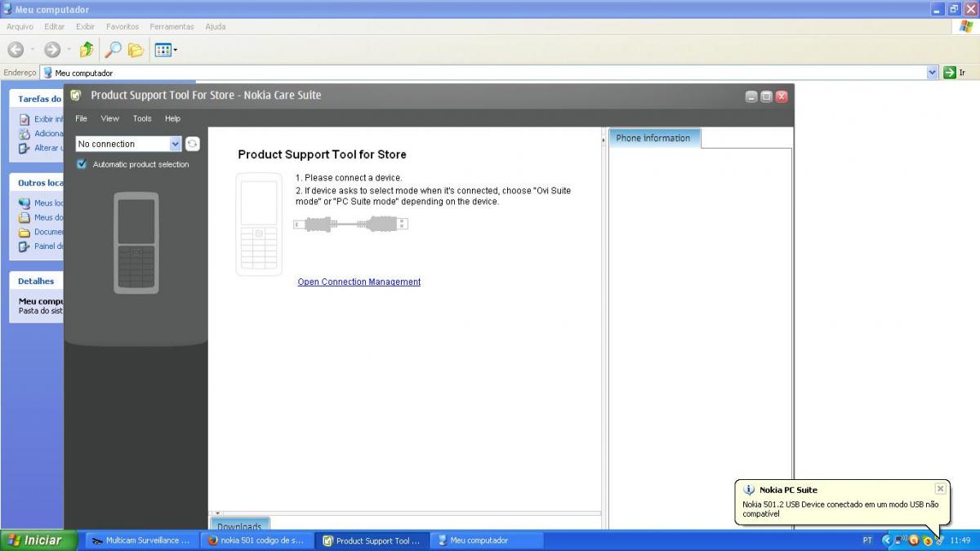This screenshot has width=980, height=551.
Task: Click the Adicionar programs task icon
Action: click(x=24, y=134)
